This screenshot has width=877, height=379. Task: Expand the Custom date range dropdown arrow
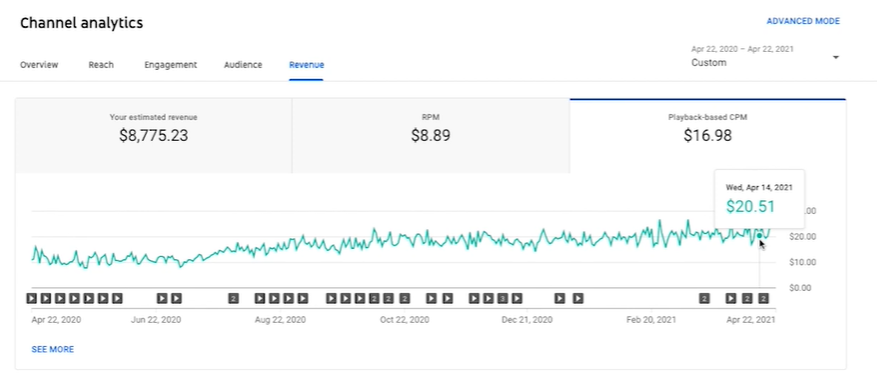pyautogui.click(x=836, y=58)
